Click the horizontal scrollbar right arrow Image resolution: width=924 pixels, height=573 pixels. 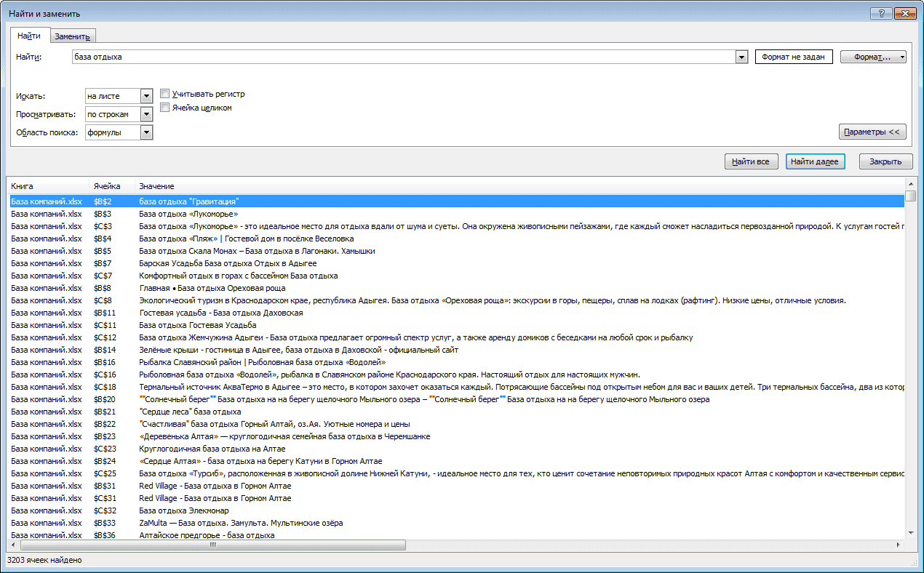pos(899,545)
